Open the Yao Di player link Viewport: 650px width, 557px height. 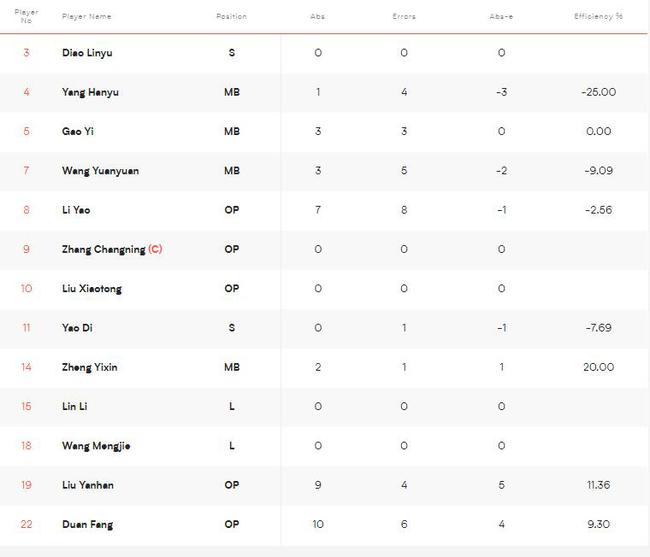pos(78,328)
